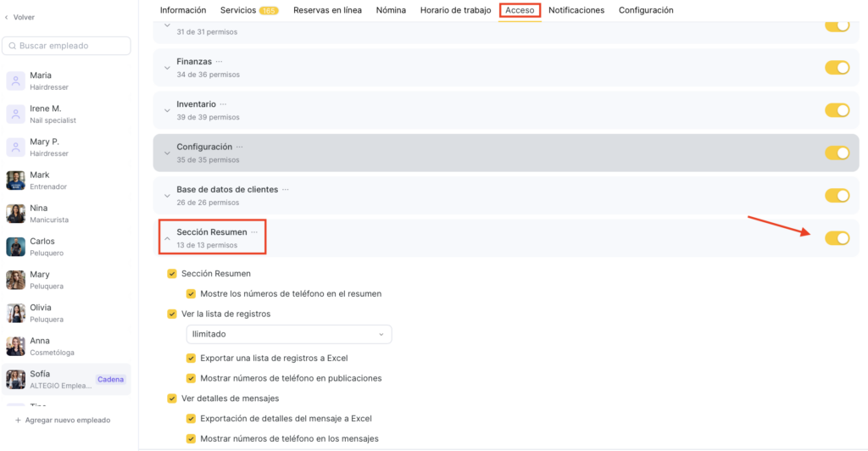The image size is (868, 451).
Task: Disable the Sección Resumen permissions toggle
Action: tap(837, 238)
